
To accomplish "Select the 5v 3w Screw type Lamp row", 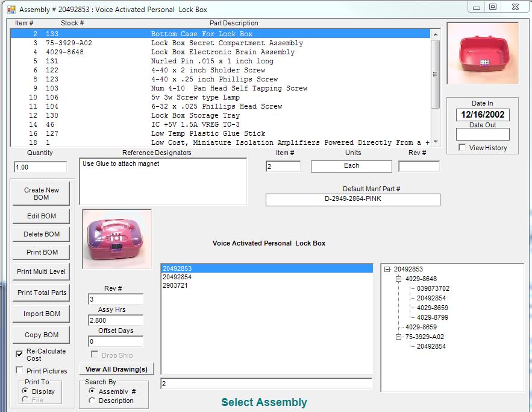I will pos(221,98).
